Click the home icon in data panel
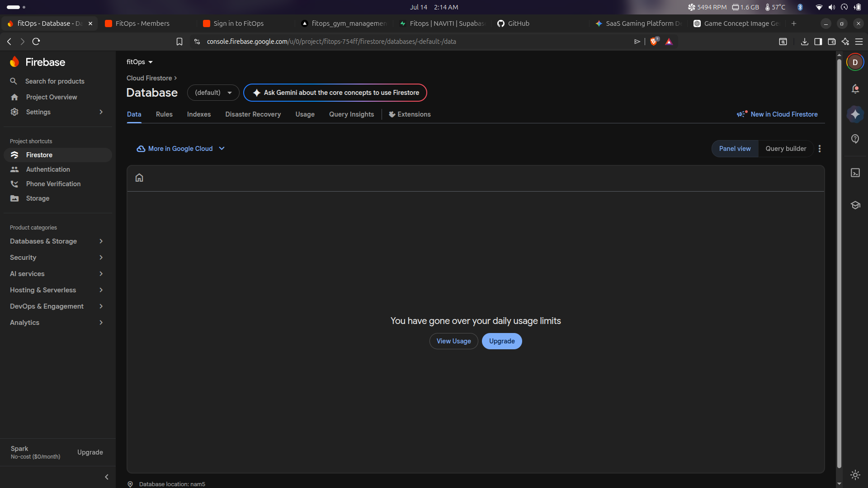Image resolution: width=868 pixels, height=488 pixels. click(139, 178)
